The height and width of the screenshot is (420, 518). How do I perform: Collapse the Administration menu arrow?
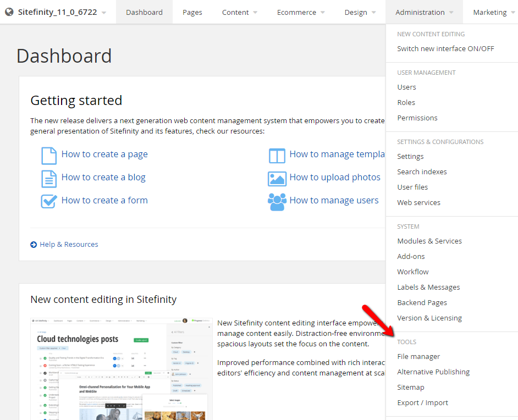tap(451, 13)
